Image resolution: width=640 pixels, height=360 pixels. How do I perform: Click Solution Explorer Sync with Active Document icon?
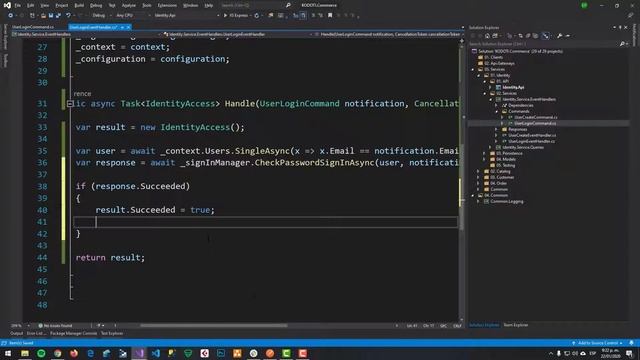click(x=520, y=36)
